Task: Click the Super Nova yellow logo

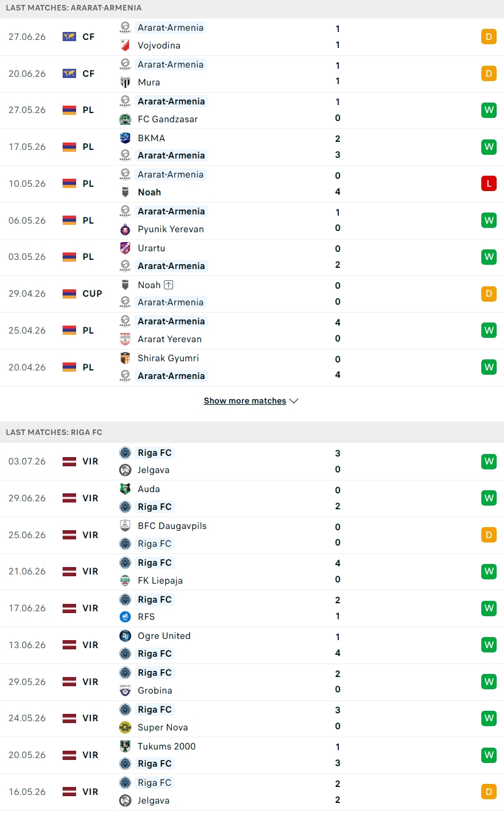Action: tap(125, 727)
